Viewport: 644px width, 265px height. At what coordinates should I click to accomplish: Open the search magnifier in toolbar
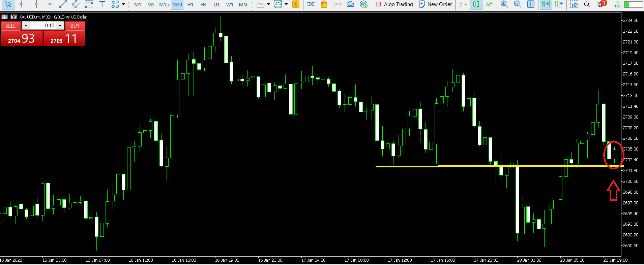587,4
